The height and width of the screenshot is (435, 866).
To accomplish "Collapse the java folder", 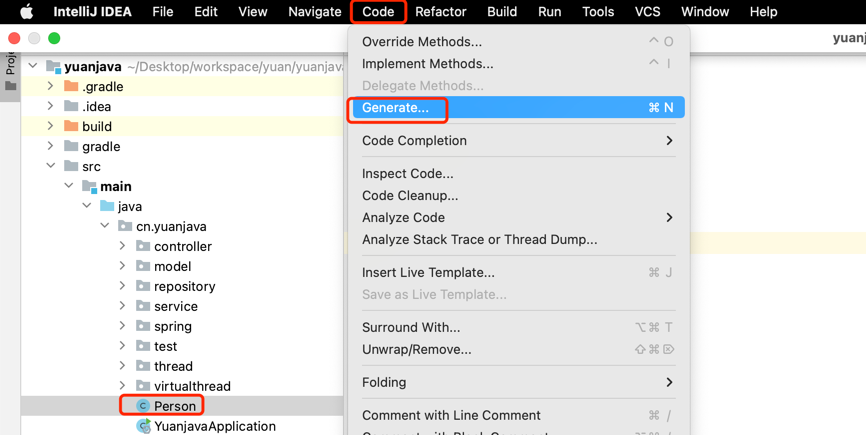I will coord(87,205).
